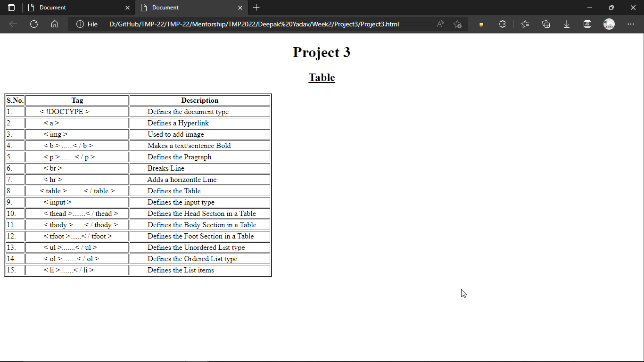Open the Collections icon

tap(546, 24)
